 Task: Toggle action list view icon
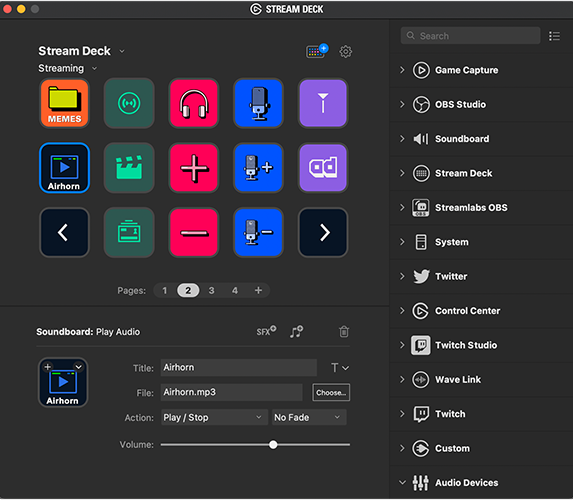coord(554,36)
